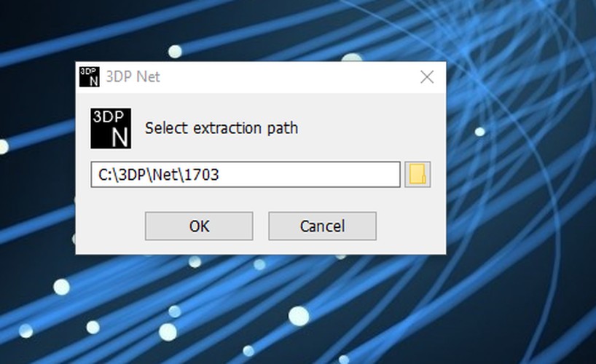Place cursor on 1703 in the path
This screenshot has width=596, height=364.
click(x=201, y=175)
